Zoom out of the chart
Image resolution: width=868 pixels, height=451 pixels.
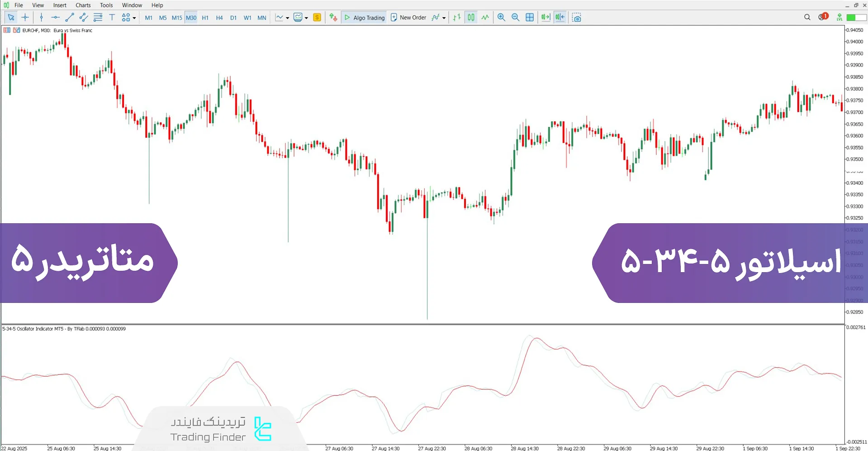coord(515,18)
